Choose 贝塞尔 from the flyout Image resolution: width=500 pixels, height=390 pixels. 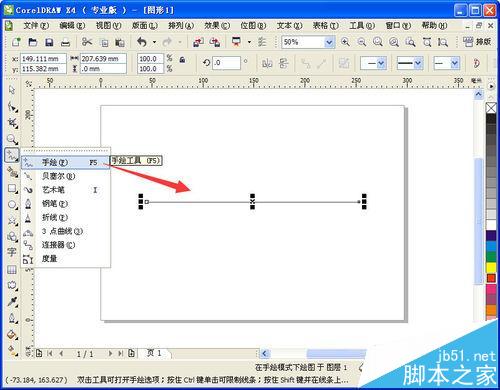[66, 176]
